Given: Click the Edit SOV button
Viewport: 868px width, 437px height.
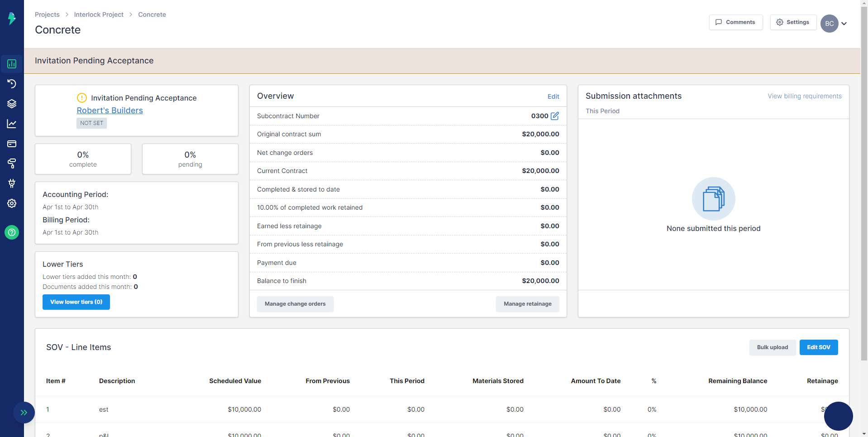Looking at the screenshot, I should (819, 347).
